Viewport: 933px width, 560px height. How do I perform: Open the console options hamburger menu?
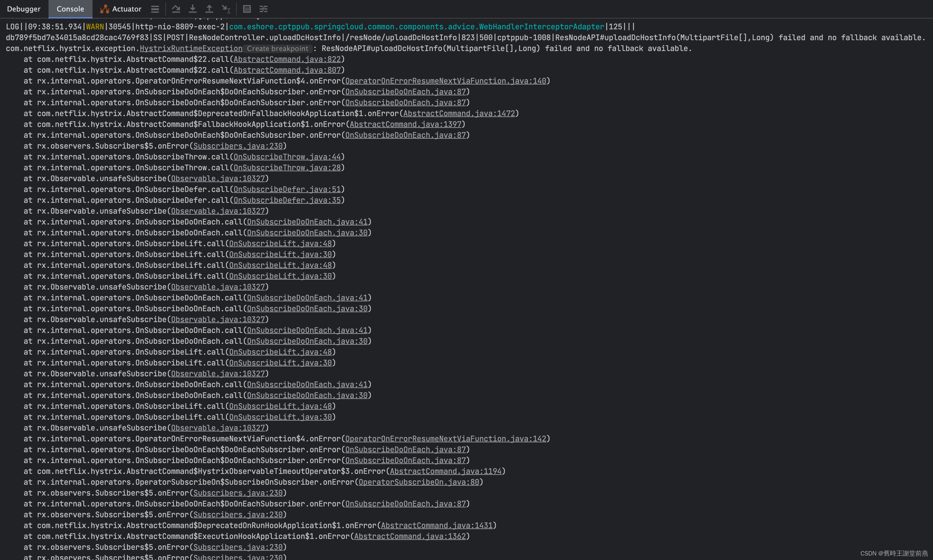pos(155,9)
